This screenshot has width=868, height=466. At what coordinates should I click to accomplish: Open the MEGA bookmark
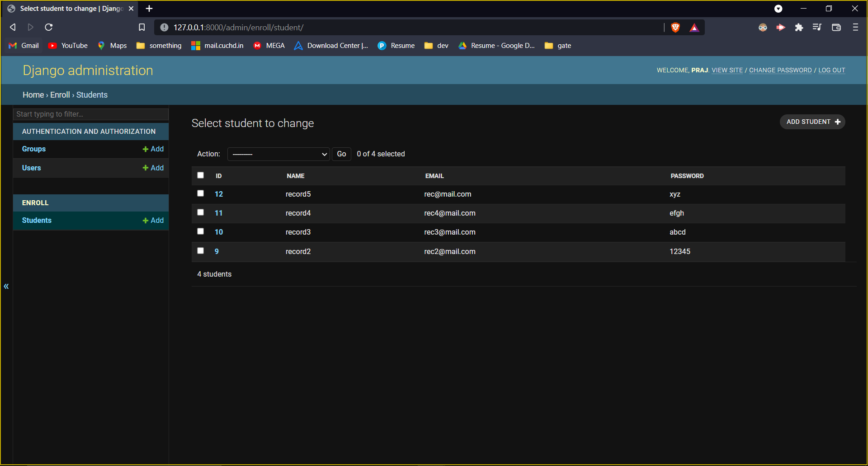pyautogui.click(x=269, y=46)
